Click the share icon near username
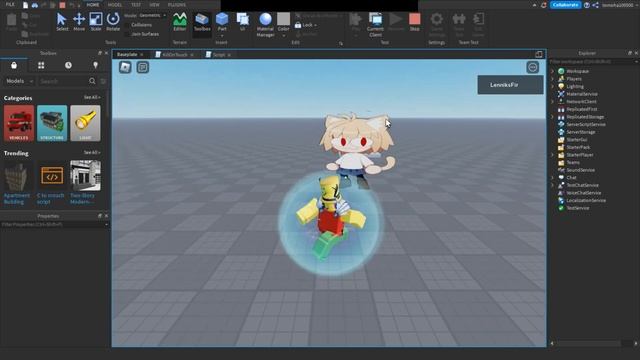640x360 pixels. [596, 5]
